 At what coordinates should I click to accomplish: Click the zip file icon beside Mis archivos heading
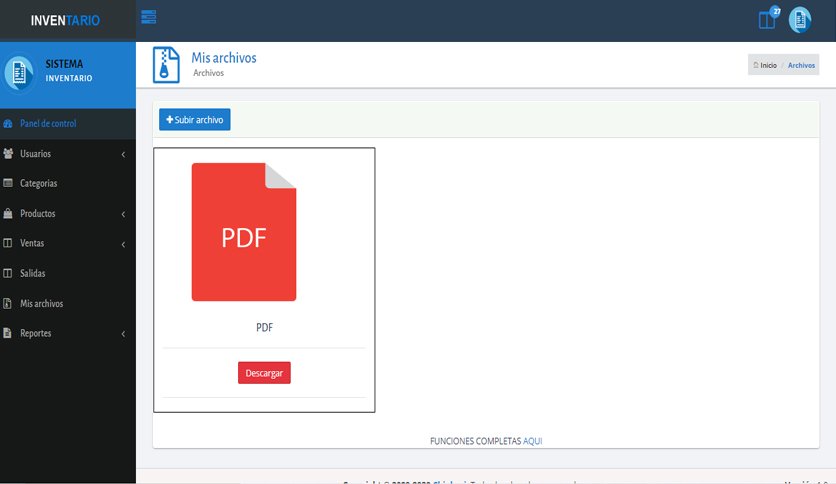[x=166, y=64]
